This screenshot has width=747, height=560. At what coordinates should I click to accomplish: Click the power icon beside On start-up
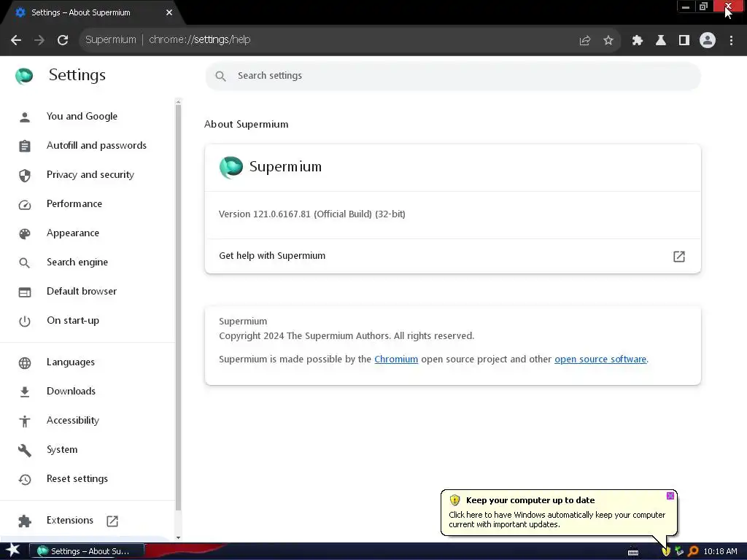click(x=25, y=322)
